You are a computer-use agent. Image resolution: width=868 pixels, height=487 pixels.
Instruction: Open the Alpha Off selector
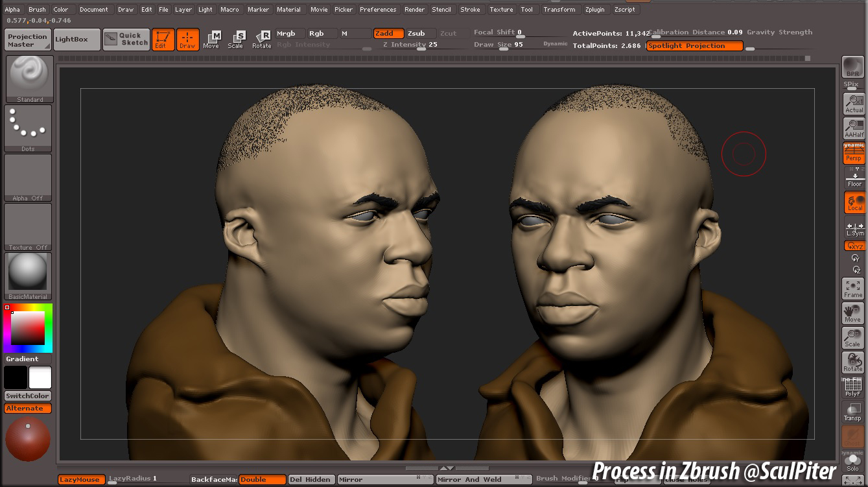(x=28, y=178)
